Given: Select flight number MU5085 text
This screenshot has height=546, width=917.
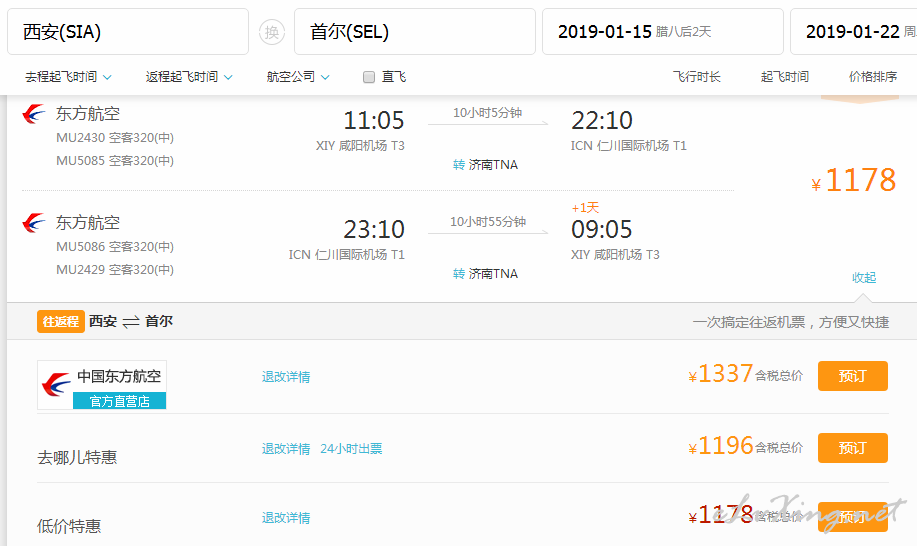Looking at the screenshot, I should pyautogui.click(x=80, y=161).
